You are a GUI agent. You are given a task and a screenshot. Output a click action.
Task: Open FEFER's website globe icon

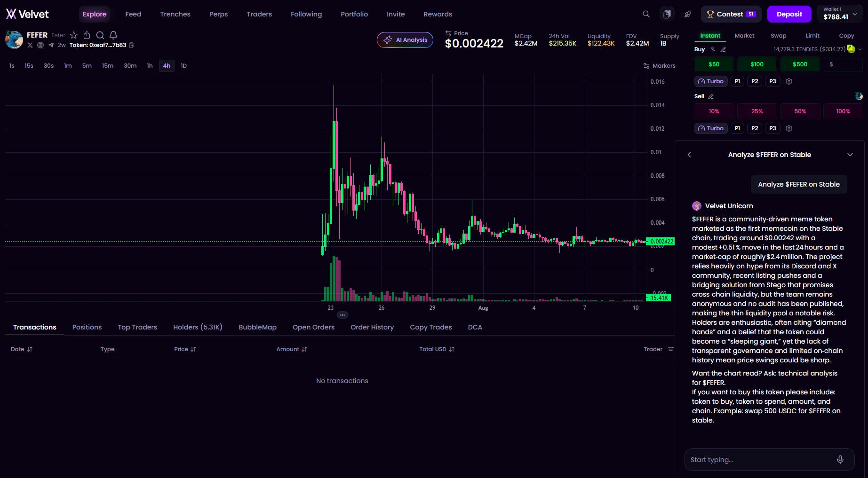tap(40, 45)
